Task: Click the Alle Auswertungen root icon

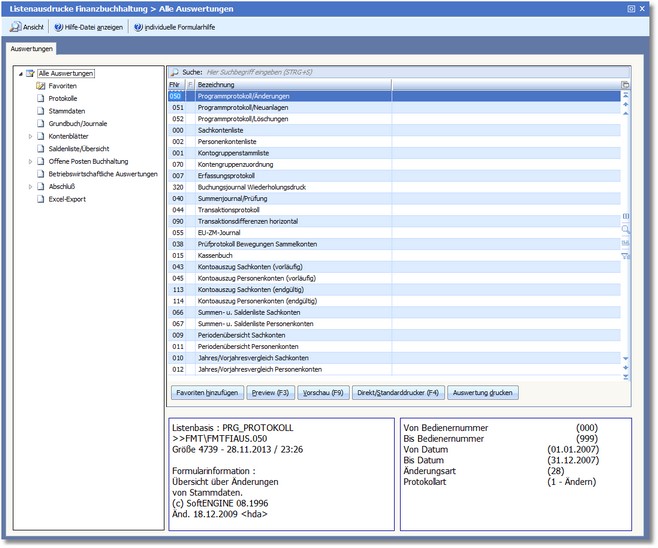Action: tap(30, 74)
